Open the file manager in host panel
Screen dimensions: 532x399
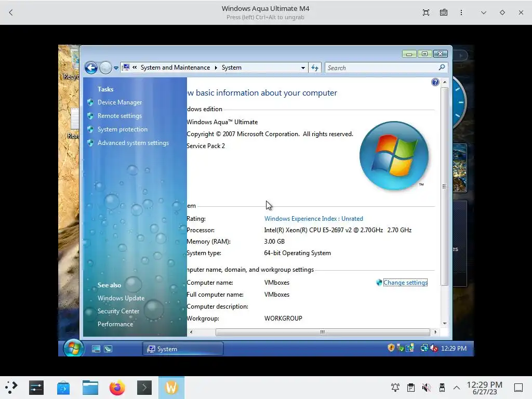[90, 388]
